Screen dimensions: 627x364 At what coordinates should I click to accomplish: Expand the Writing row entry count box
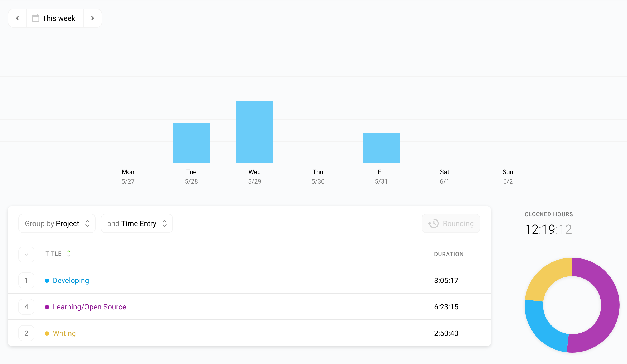coord(26,333)
